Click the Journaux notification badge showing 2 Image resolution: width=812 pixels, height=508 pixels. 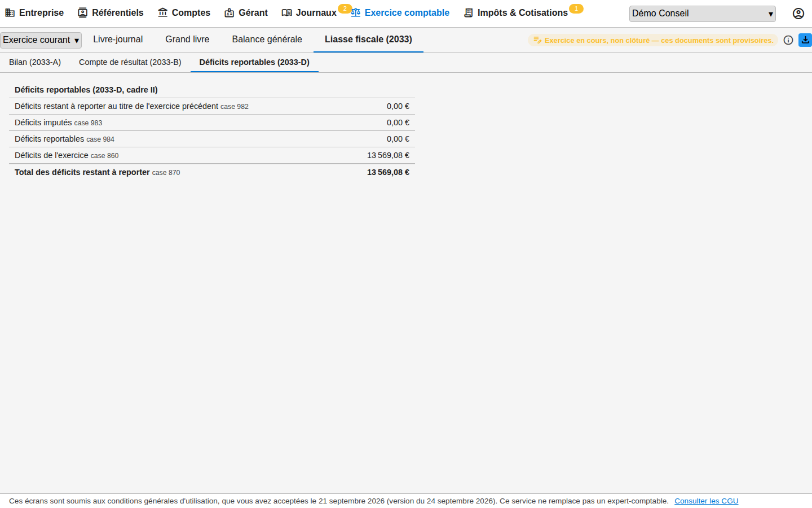point(345,8)
